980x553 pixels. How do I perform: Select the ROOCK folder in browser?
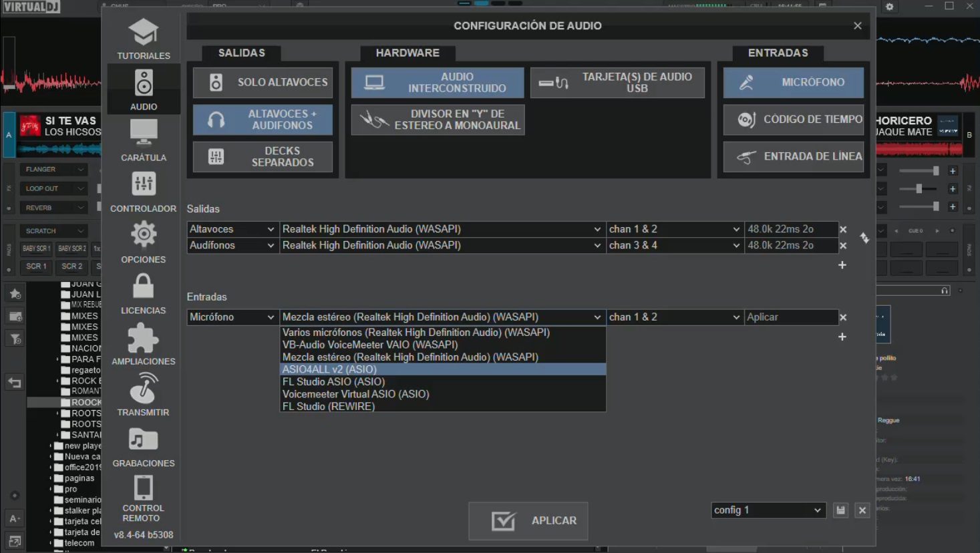81,403
